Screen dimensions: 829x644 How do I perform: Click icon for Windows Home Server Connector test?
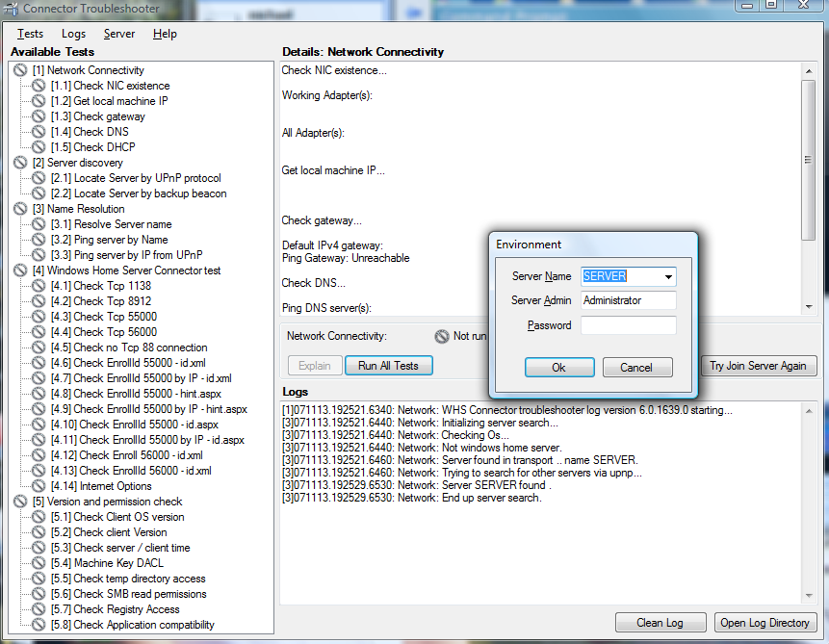point(20,270)
